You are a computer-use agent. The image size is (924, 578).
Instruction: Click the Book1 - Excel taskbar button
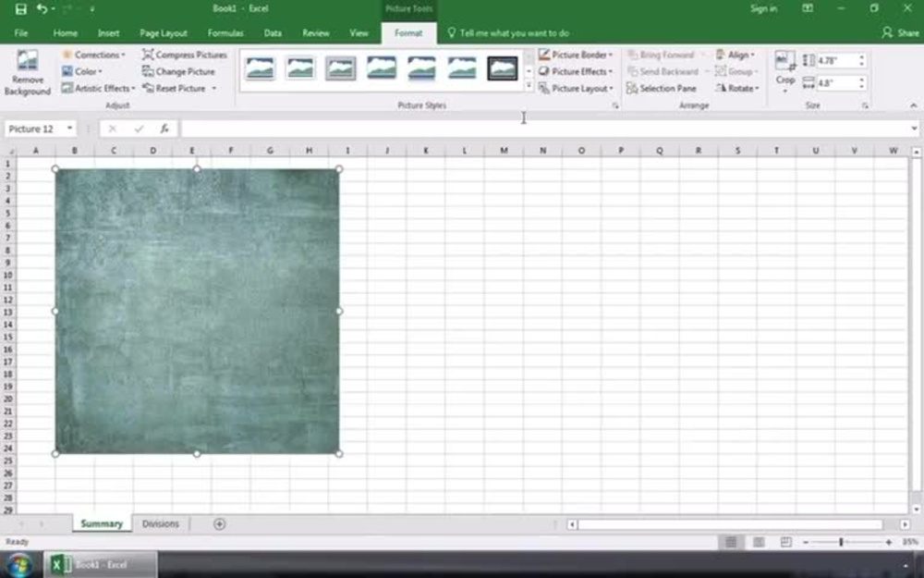101,565
